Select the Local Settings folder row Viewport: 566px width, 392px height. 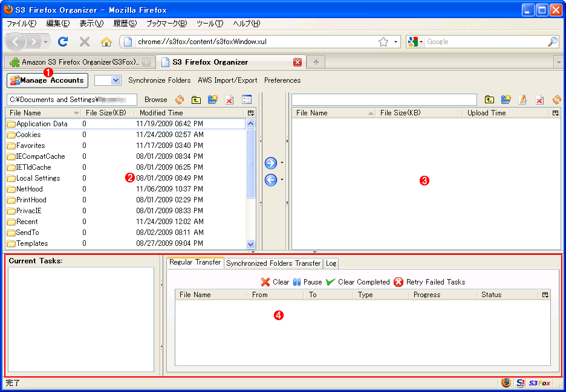[126, 178]
